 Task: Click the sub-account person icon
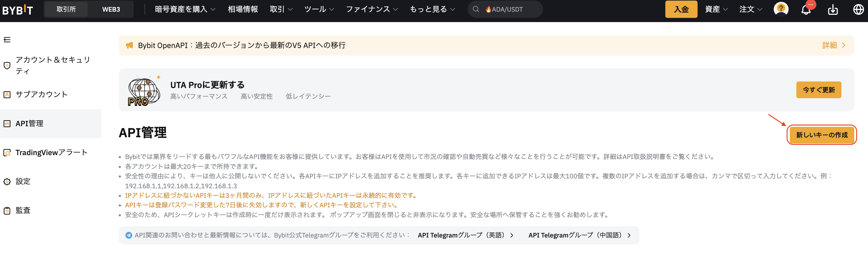pos(7,95)
